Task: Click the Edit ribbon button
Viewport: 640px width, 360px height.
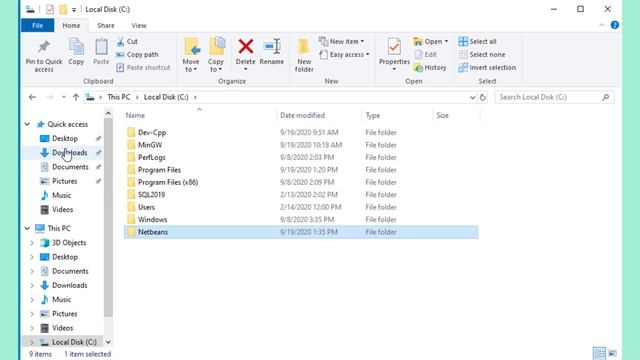Action: (426, 55)
